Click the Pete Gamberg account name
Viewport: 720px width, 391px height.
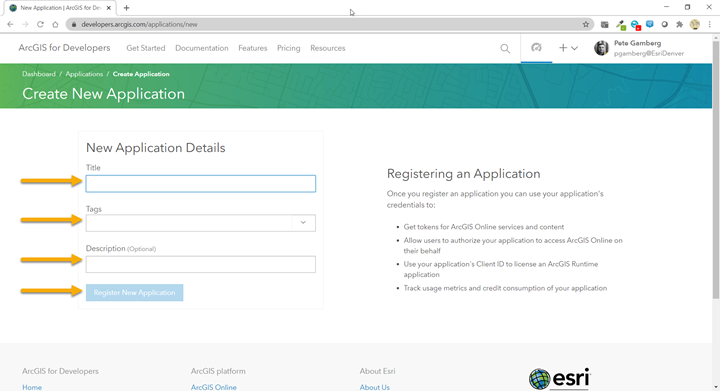point(637,43)
